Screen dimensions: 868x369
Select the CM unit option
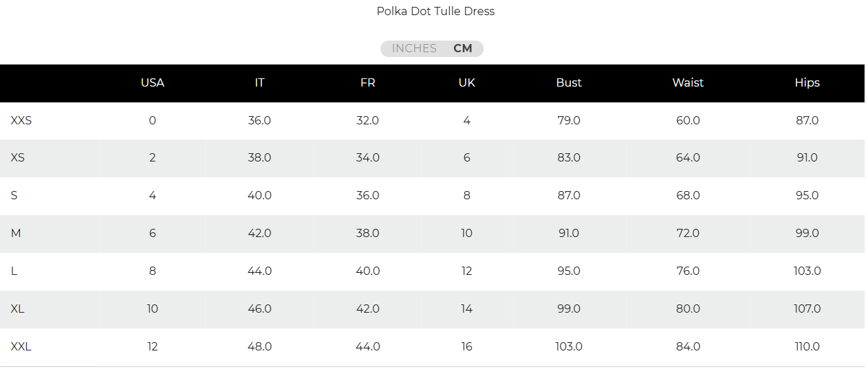click(463, 49)
